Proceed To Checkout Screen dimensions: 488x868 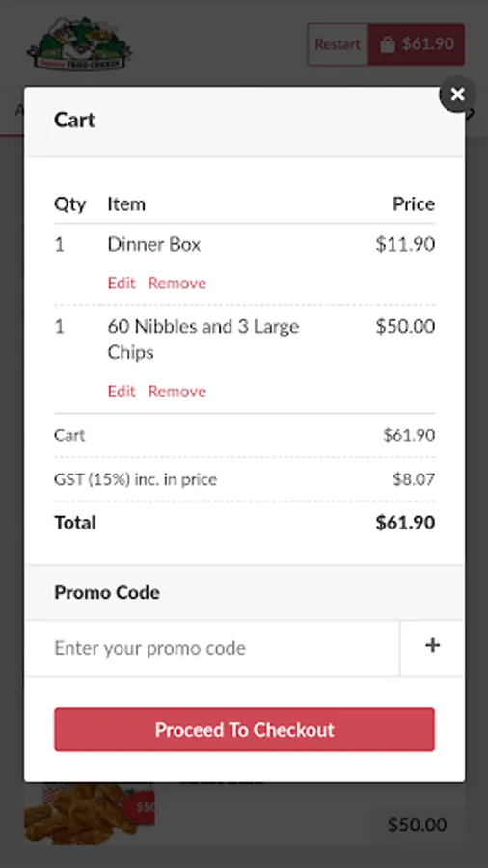(245, 730)
